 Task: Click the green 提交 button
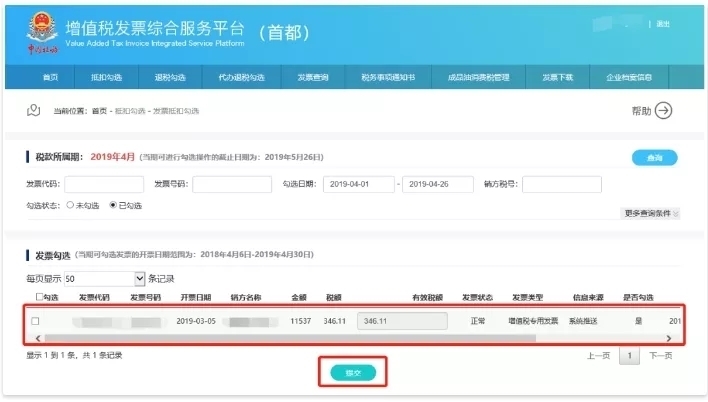(x=353, y=373)
